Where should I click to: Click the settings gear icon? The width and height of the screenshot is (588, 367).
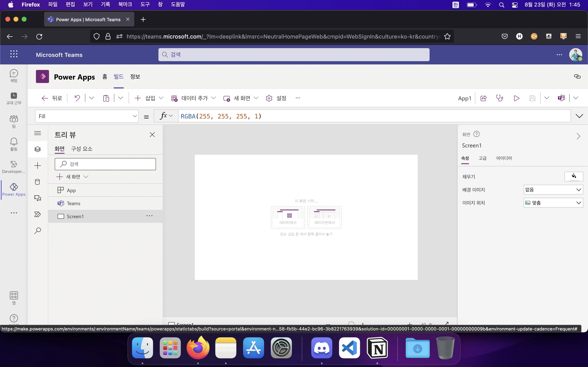[269, 98]
